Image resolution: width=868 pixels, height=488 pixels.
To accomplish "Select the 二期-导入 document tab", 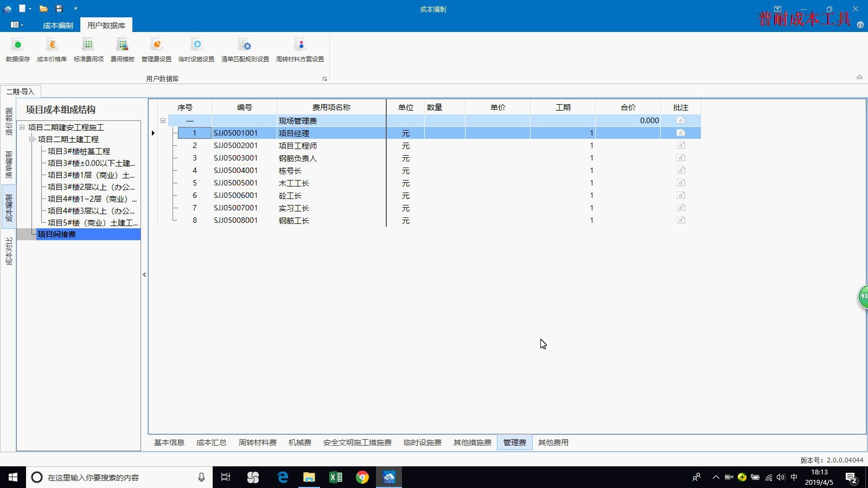I will (21, 92).
